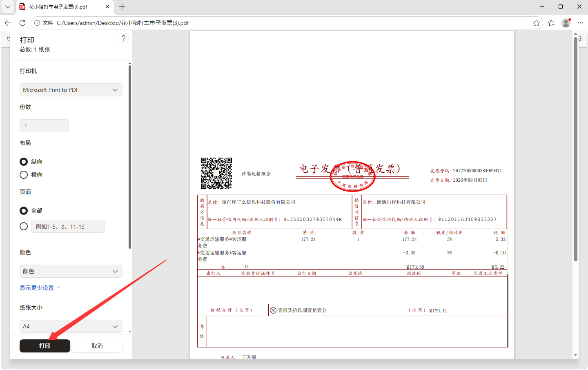Click the address bar file path
This screenshot has height=370, width=588.
(122, 23)
